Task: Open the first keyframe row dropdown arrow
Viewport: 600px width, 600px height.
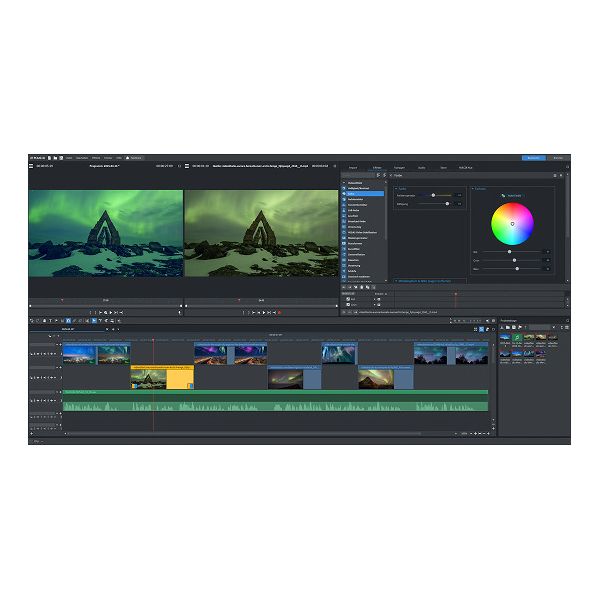Action: click(375, 299)
